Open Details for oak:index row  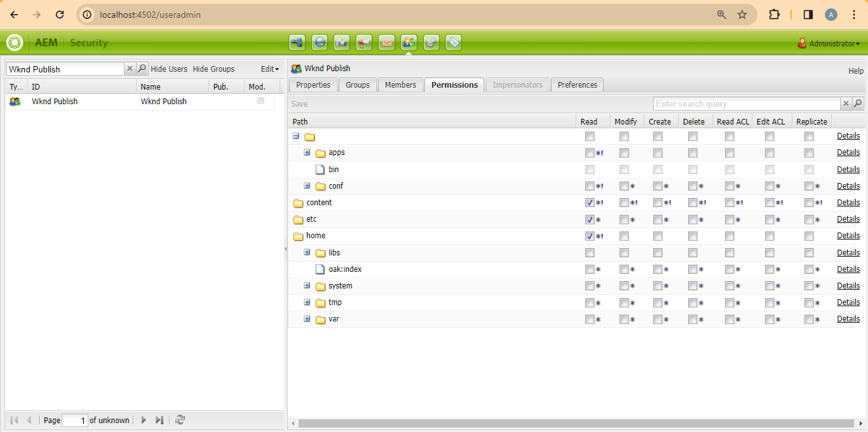[x=848, y=269]
